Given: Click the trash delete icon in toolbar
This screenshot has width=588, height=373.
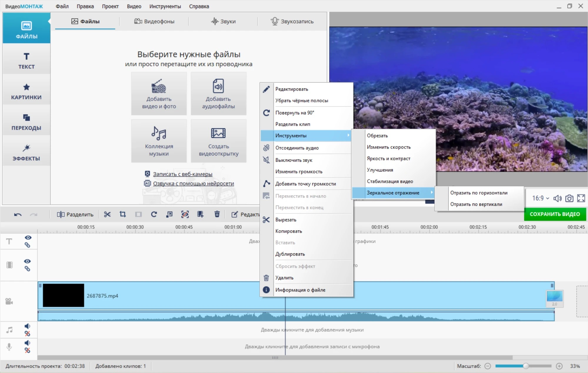Looking at the screenshot, I should tap(217, 214).
